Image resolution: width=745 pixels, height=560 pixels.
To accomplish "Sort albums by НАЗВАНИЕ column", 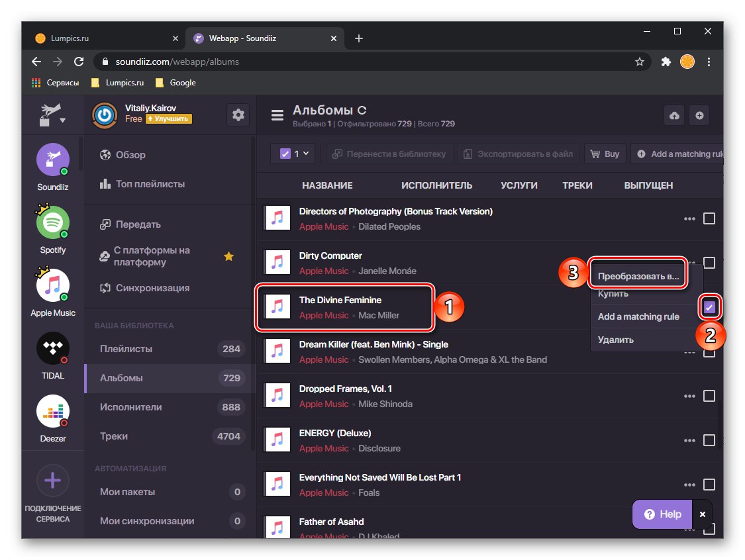I will (327, 186).
